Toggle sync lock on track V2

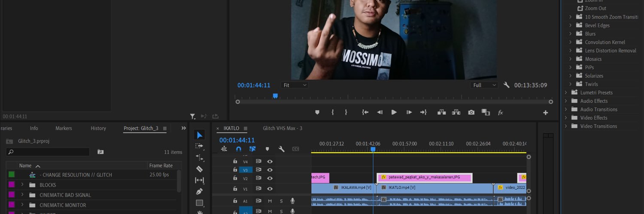click(258, 178)
